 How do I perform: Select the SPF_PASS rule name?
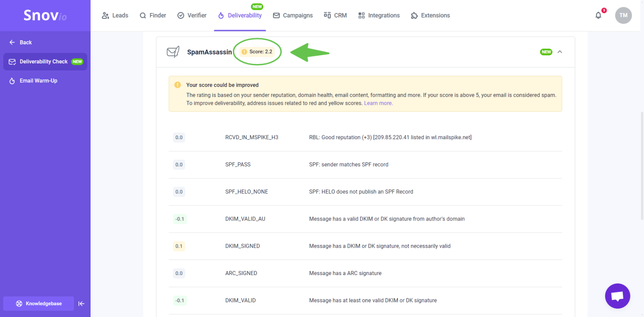point(238,165)
